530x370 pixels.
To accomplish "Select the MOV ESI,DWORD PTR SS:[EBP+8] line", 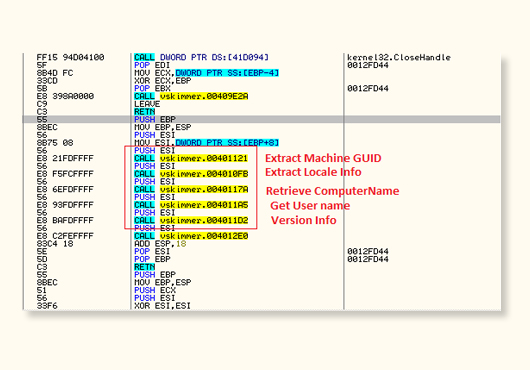I will click(207, 143).
